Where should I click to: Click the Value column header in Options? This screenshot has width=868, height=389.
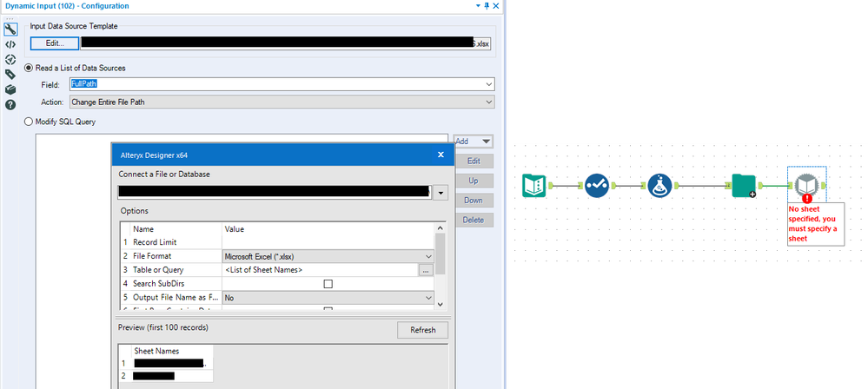tap(234, 228)
